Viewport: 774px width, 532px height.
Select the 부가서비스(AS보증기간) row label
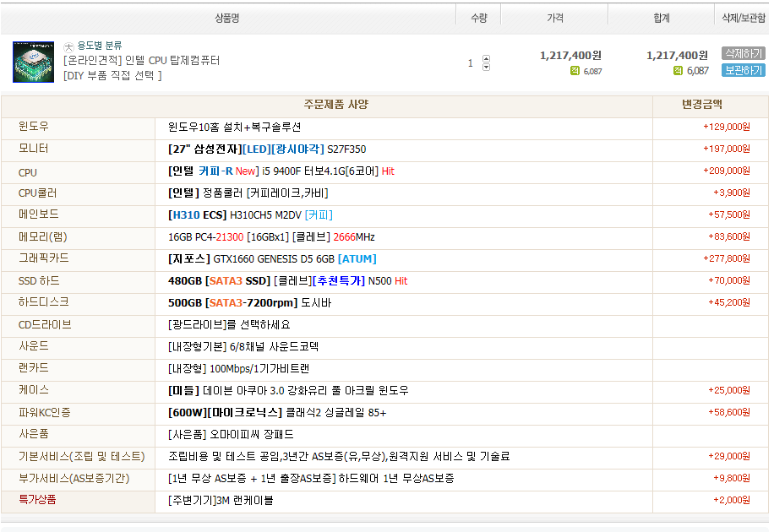(74, 479)
